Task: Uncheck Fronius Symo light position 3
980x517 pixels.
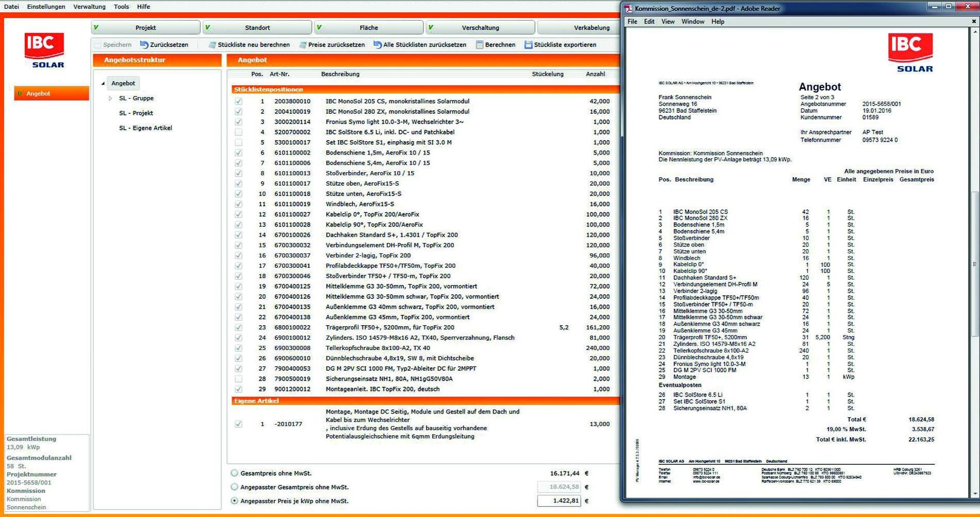Action: pyautogui.click(x=238, y=122)
